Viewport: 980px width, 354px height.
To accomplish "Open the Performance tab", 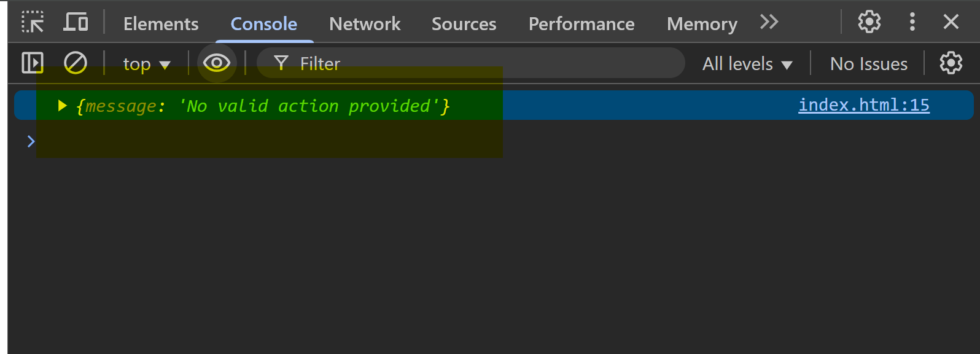I will (x=581, y=24).
